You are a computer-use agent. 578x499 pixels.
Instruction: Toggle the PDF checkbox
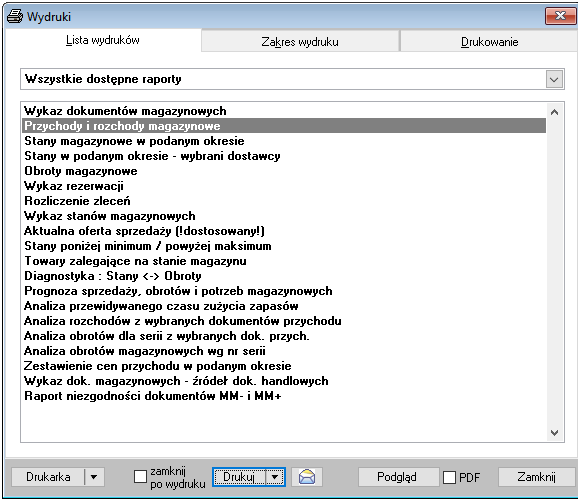(449, 477)
